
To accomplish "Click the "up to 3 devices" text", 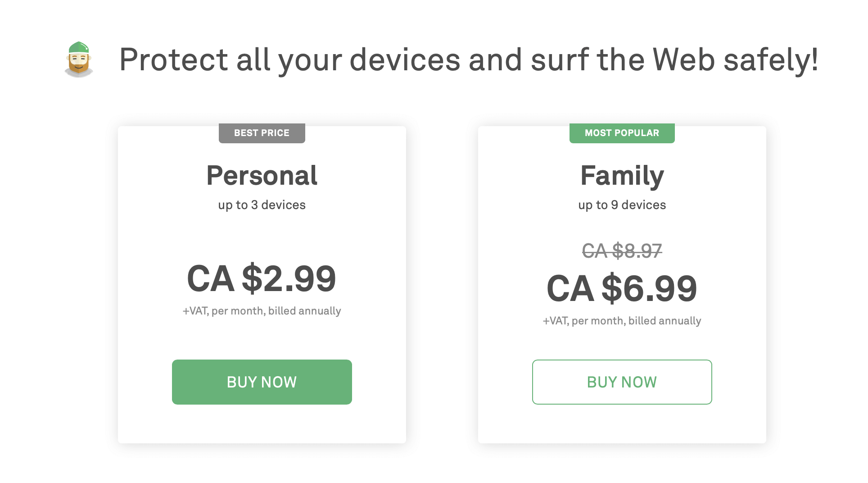I will (x=262, y=205).
